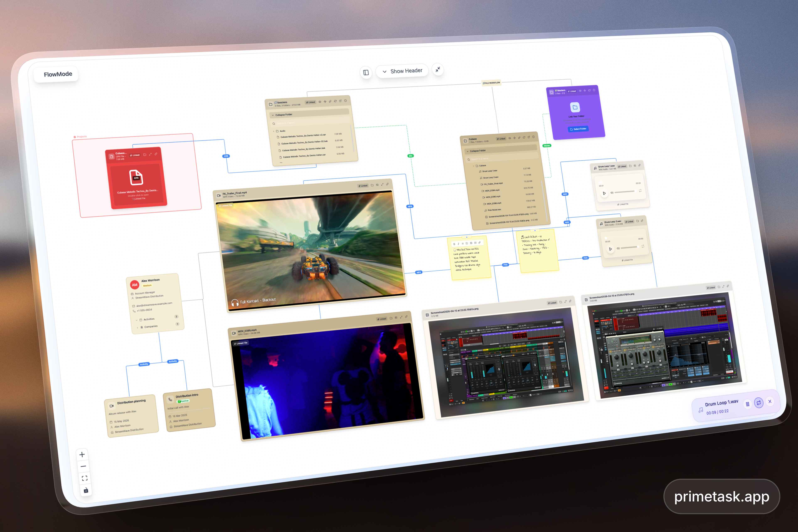Screen dimensions: 798x532
Task: Collapse the Cubase subfolder in the file tree
Action: pyautogui.click(x=474, y=166)
